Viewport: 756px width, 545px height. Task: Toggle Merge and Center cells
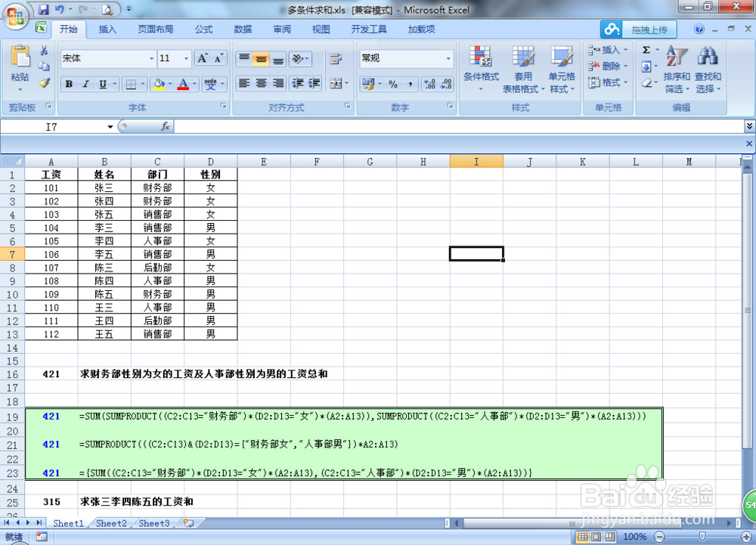(x=337, y=83)
